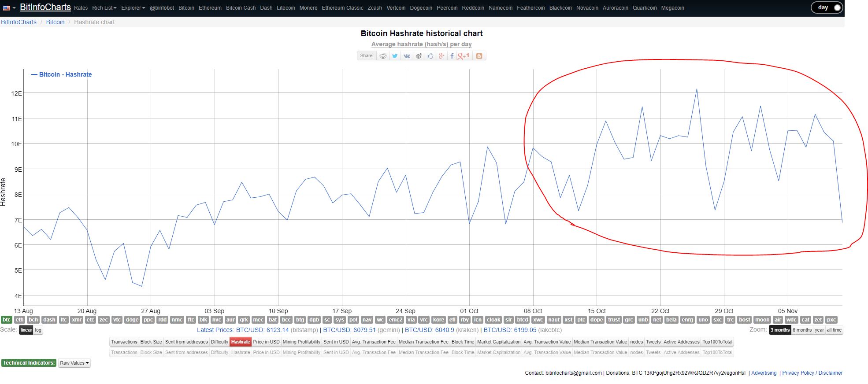
Task: Enable the bch coin tag
Action: point(33,320)
